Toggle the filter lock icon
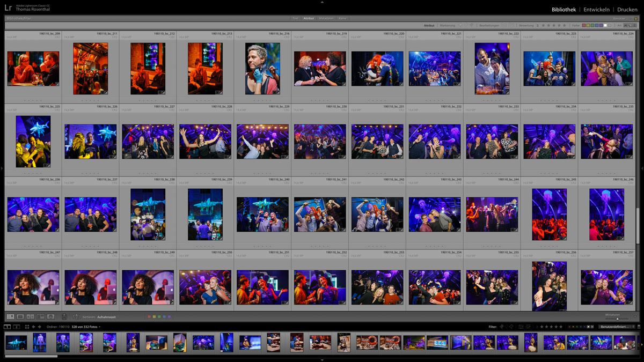The image size is (644, 362). click(x=635, y=18)
